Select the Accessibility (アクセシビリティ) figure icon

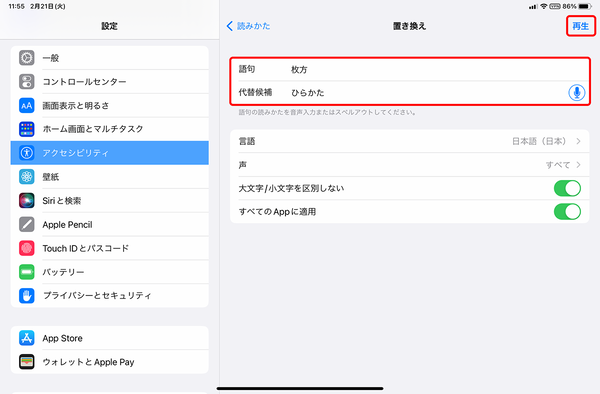(27, 153)
